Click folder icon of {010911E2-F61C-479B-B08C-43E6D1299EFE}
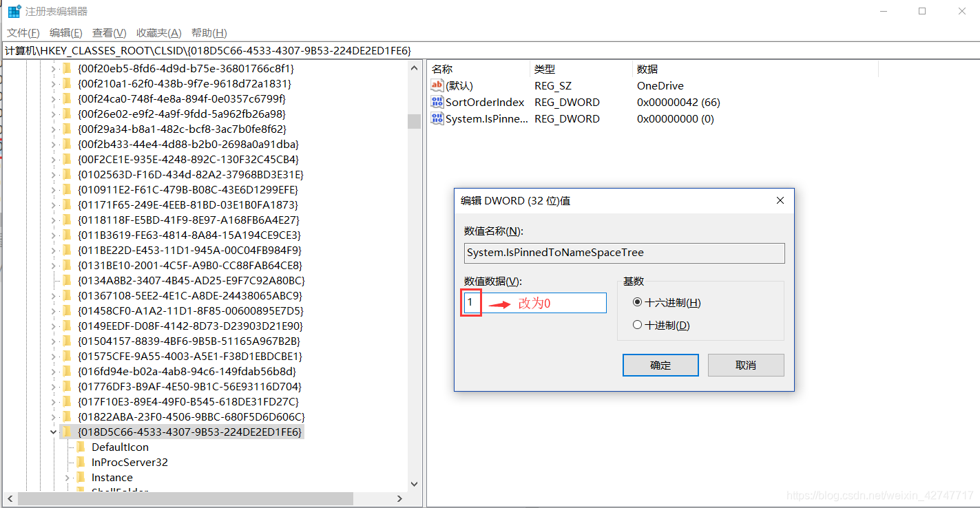Image resolution: width=980 pixels, height=508 pixels. pyautogui.click(x=67, y=189)
